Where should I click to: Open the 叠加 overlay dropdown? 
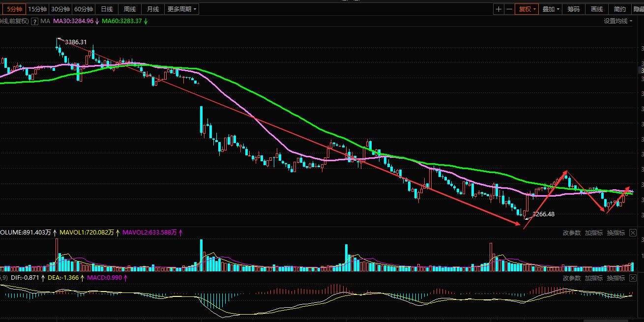click(x=551, y=9)
